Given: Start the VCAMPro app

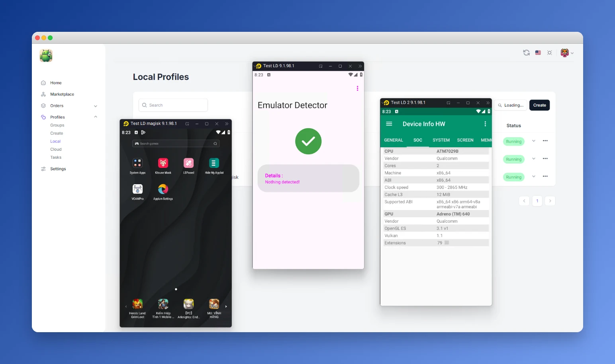Looking at the screenshot, I should (x=137, y=190).
